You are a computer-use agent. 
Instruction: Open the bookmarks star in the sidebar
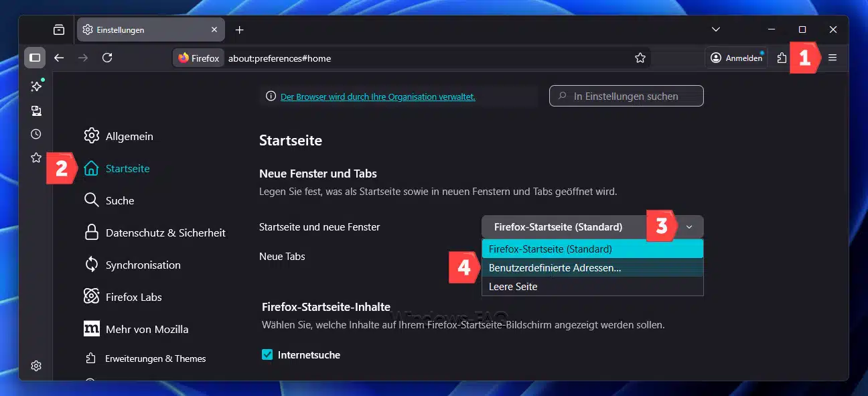coord(36,158)
